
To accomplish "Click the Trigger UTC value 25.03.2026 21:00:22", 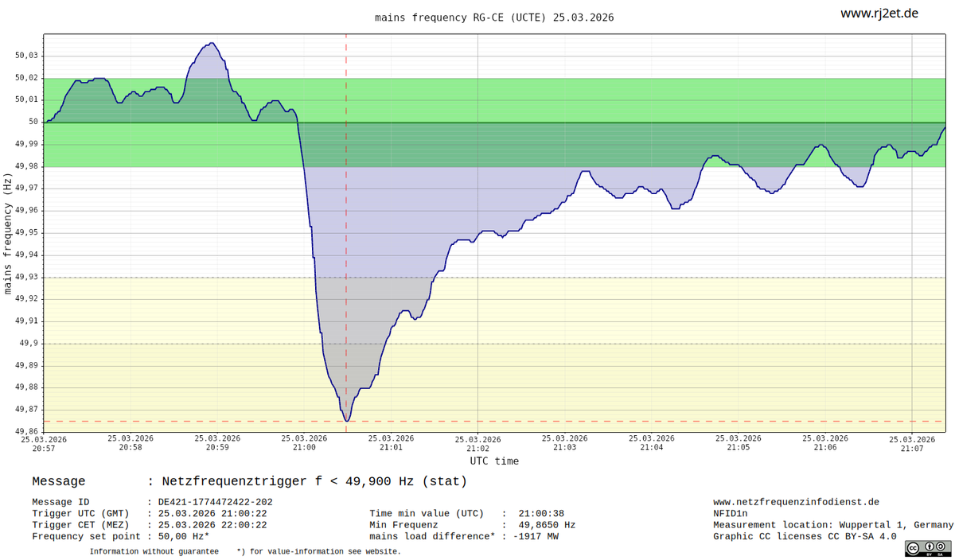I will click(x=214, y=513).
